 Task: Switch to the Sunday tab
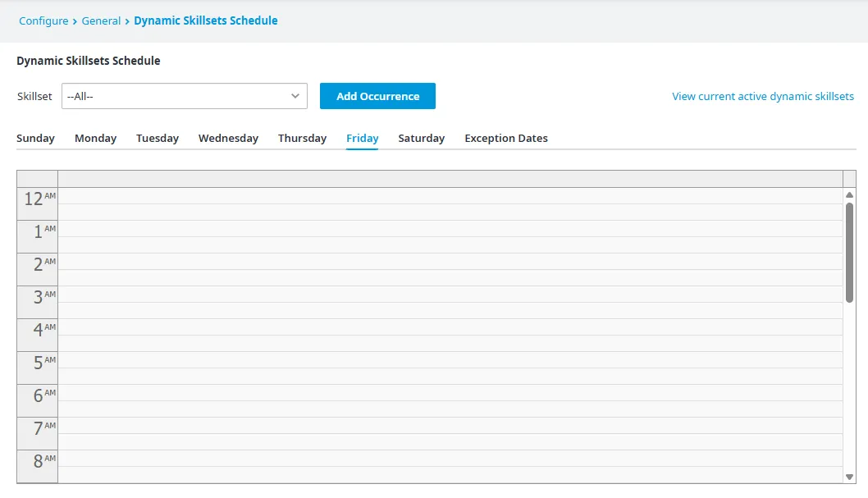pyautogui.click(x=35, y=139)
